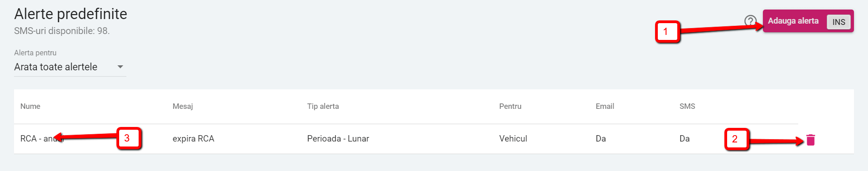
Task: Sort by the Email column header
Action: click(x=605, y=106)
